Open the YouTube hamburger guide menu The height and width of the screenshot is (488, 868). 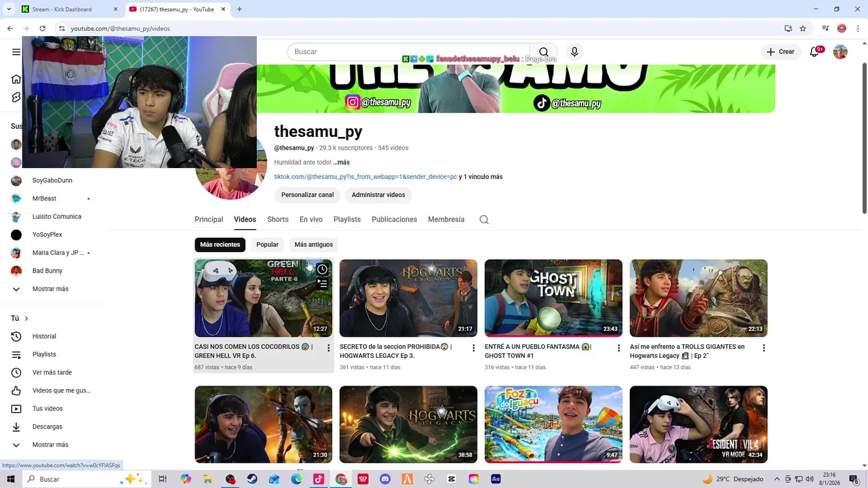click(16, 52)
